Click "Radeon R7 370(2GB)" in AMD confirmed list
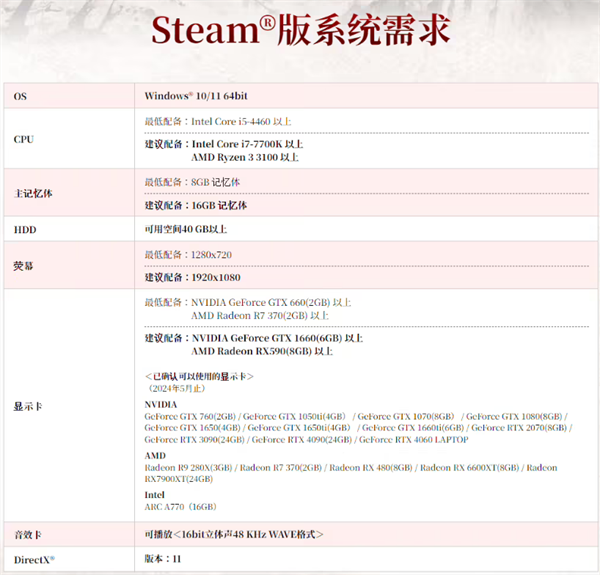 coord(281,468)
